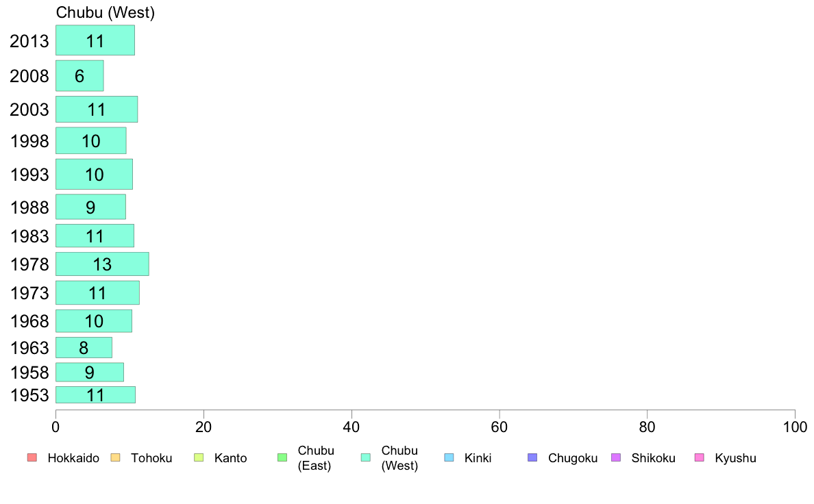814x504 pixels.
Task: Select the Chugoku purple-blue legend swatch
Action: 532,457
